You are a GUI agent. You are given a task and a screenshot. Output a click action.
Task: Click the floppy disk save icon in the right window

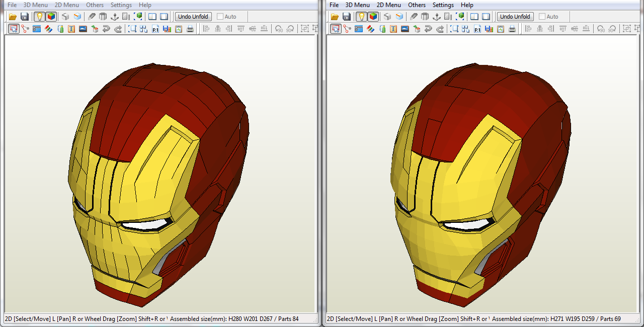coord(347,17)
